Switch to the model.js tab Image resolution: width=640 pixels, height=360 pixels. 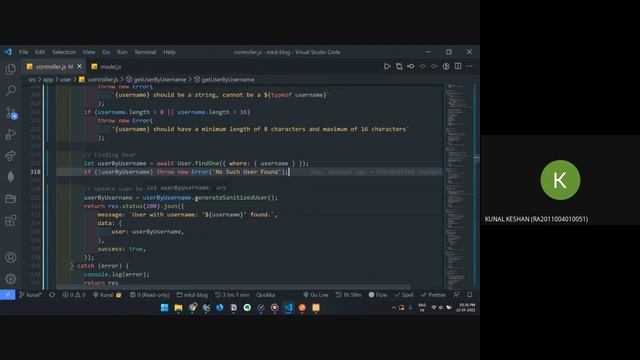pos(107,67)
